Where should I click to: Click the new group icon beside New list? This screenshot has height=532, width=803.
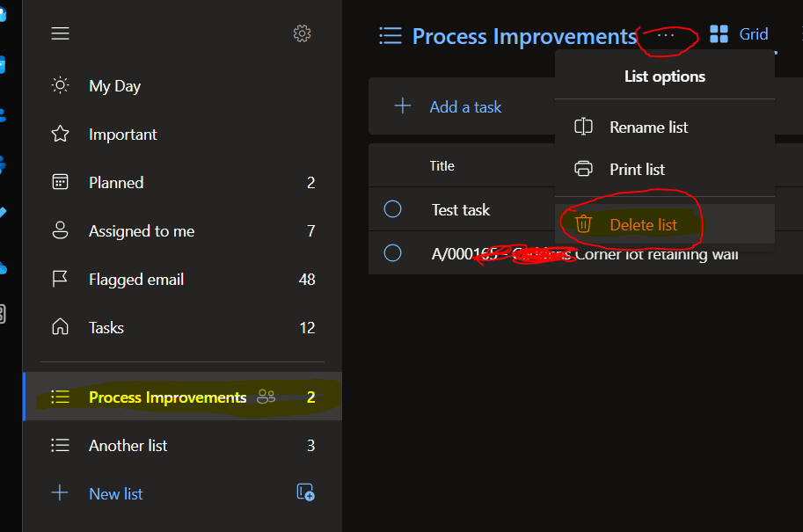click(306, 492)
